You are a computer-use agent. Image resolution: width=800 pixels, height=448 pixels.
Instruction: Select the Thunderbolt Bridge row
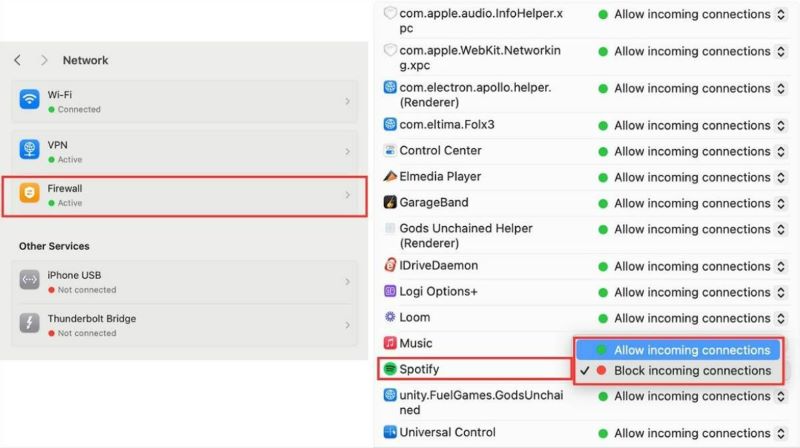tap(184, 326)
